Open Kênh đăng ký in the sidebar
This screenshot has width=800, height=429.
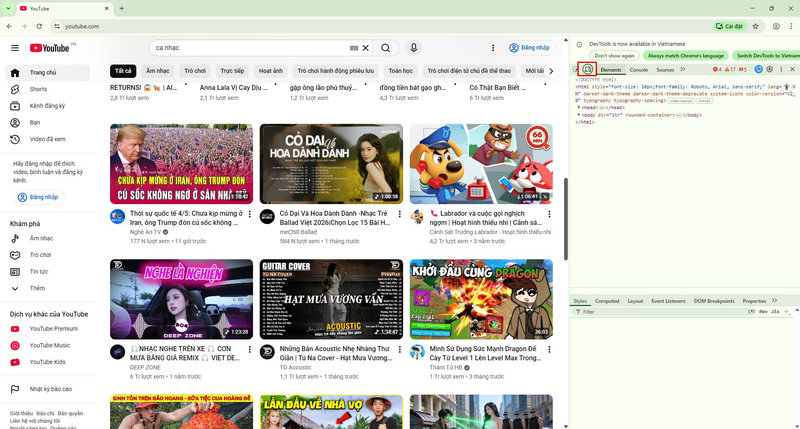click(x=48, y=106)
